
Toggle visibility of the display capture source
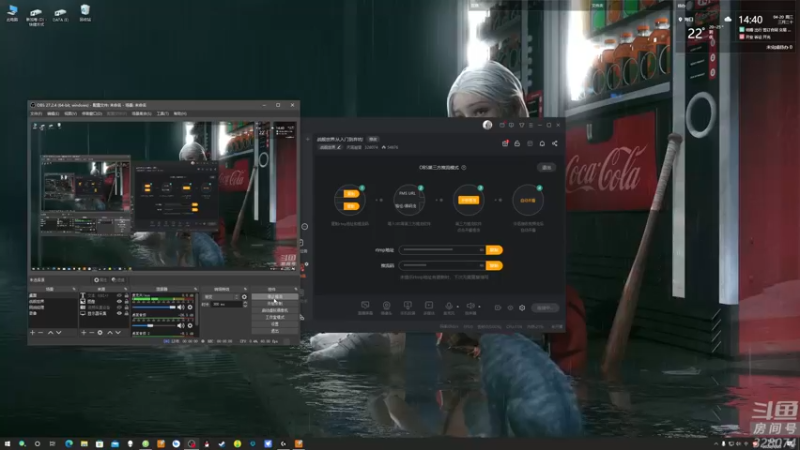[119, 313]
